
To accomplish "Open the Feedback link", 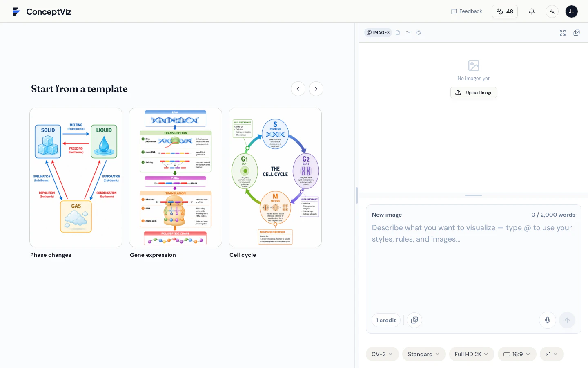I will (x=466, y=11).
